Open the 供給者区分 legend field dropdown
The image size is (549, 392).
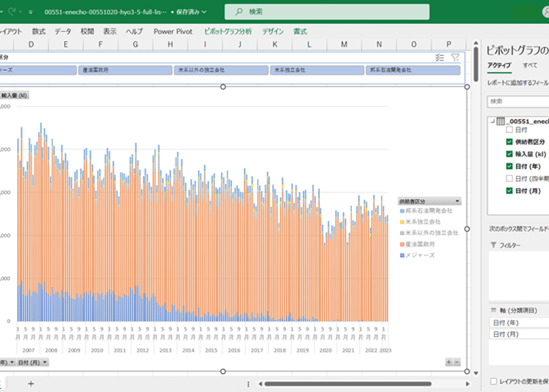coord(457,201)
